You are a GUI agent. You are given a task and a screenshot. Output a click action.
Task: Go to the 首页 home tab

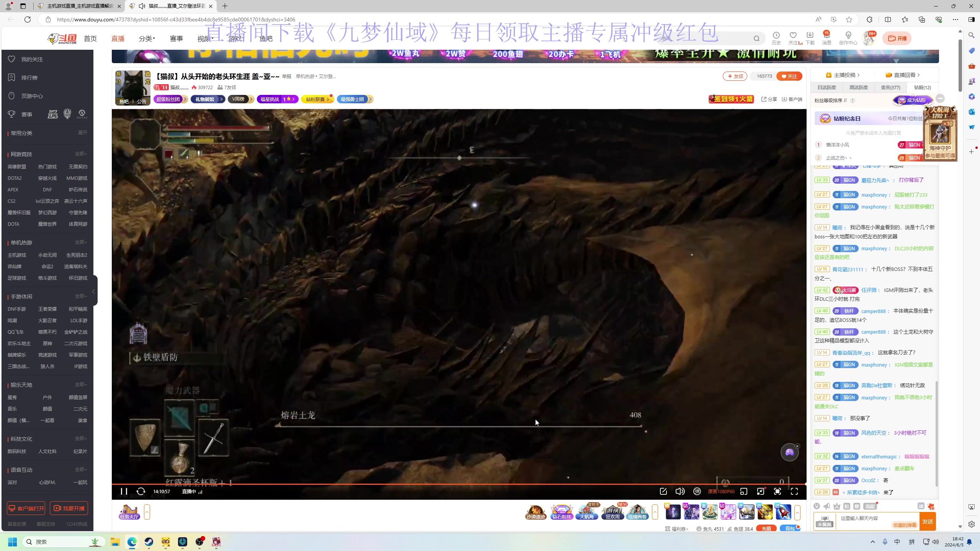[90, 39]
